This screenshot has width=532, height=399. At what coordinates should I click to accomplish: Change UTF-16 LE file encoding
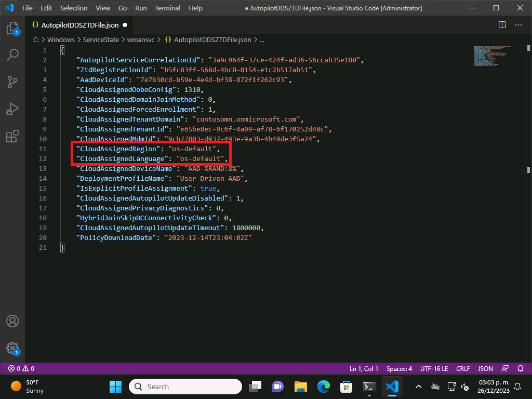[434, 368]
